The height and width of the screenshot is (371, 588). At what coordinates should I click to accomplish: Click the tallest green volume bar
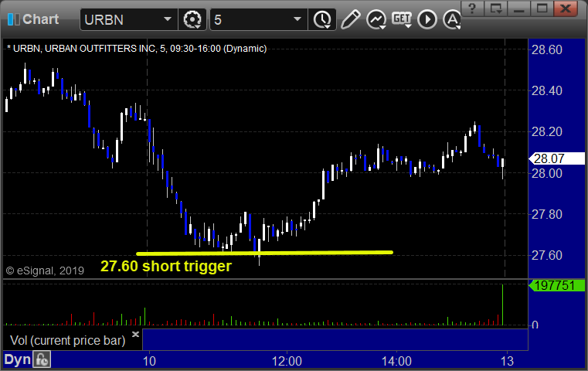[x=502, y=305]
